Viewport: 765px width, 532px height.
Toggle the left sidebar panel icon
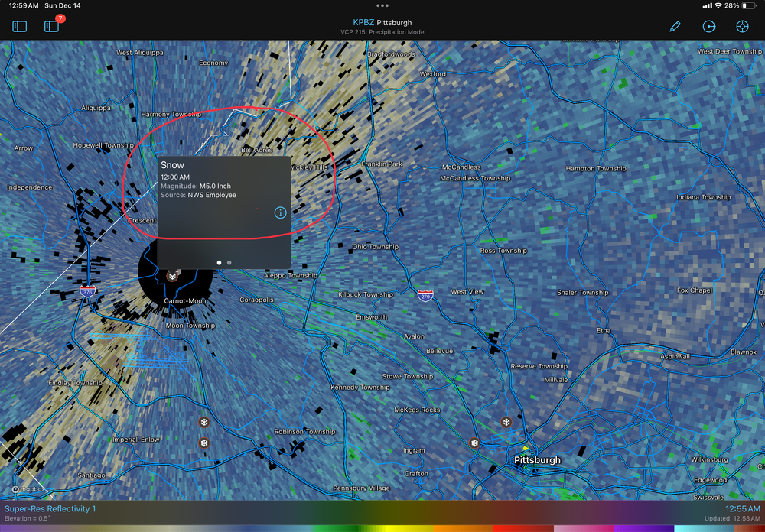click(x=20, y=27)
